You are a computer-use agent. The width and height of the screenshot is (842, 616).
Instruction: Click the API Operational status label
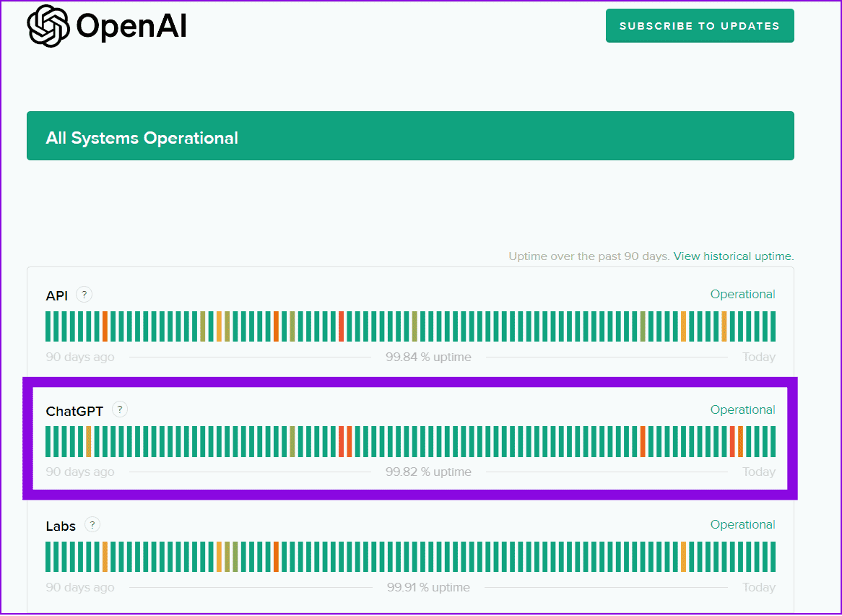pyautogui.click(x=742, y=295)
